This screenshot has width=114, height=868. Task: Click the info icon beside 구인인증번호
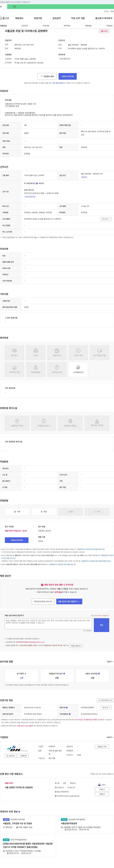pyautogui.click(x=70, y=714)
